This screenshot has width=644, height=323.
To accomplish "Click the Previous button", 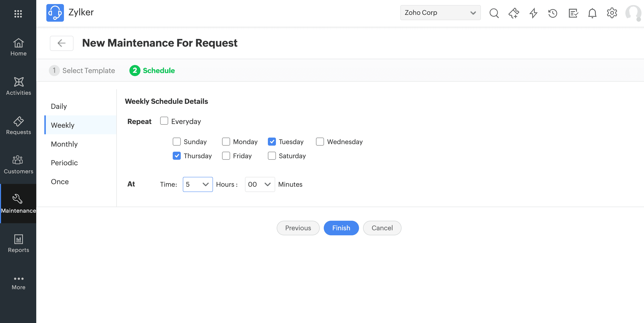I will click(298, 228).
